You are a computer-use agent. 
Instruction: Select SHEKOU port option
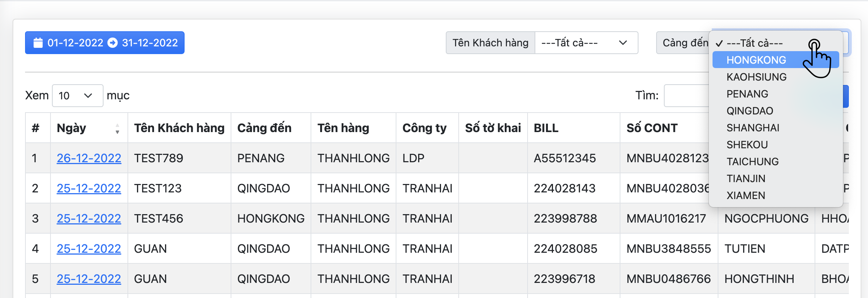(x=747, y=145)
